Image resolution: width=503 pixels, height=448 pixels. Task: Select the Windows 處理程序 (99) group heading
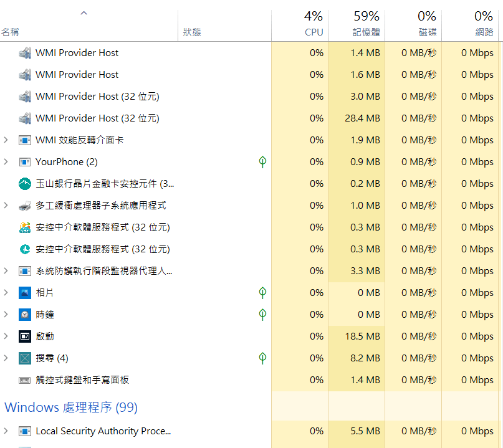[x=71, y=407]
